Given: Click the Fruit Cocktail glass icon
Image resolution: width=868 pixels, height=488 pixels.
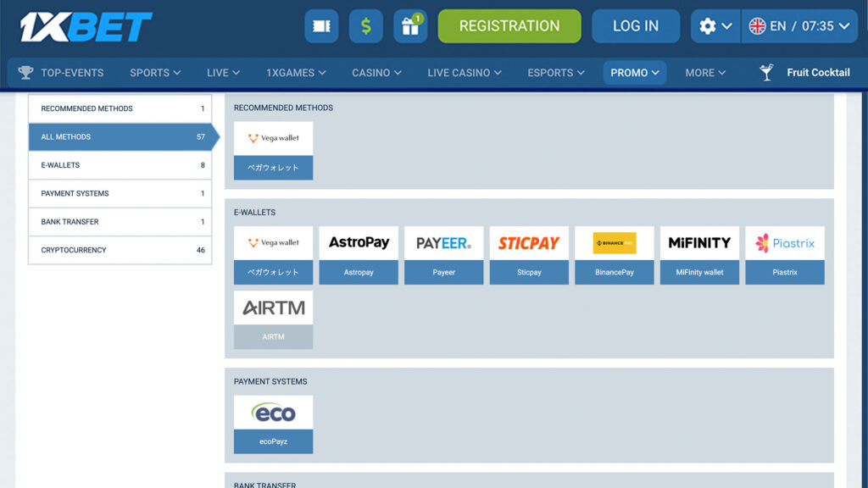Looking at the screenshot, I should [x=767, y=73].
